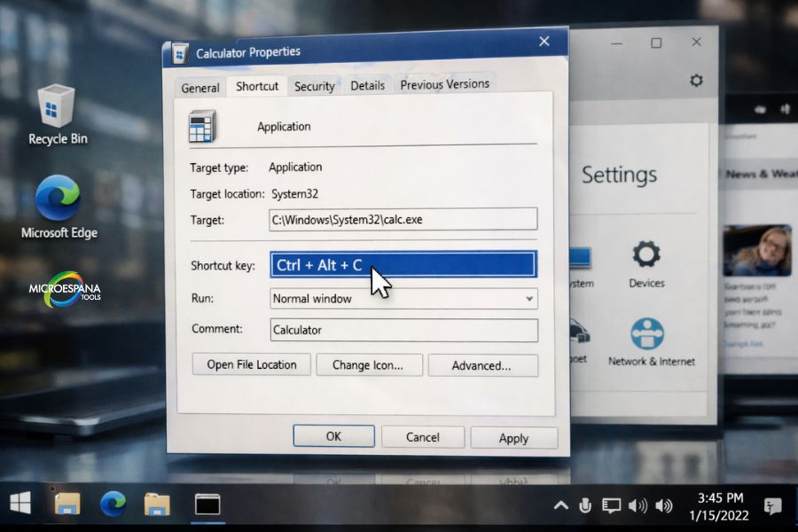
Task: Apply the shortcut key changes
Action: (x=514, y=437)
